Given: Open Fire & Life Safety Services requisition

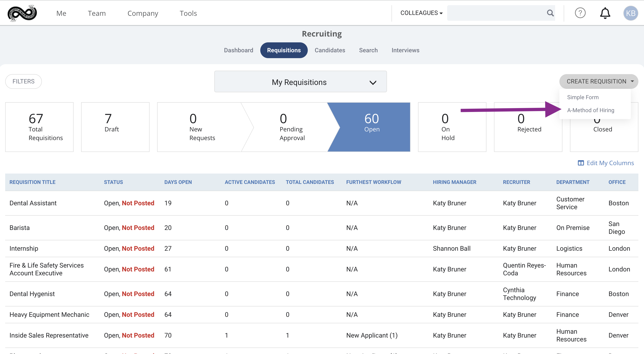Looking at the screenshot, I should (47, 269).
